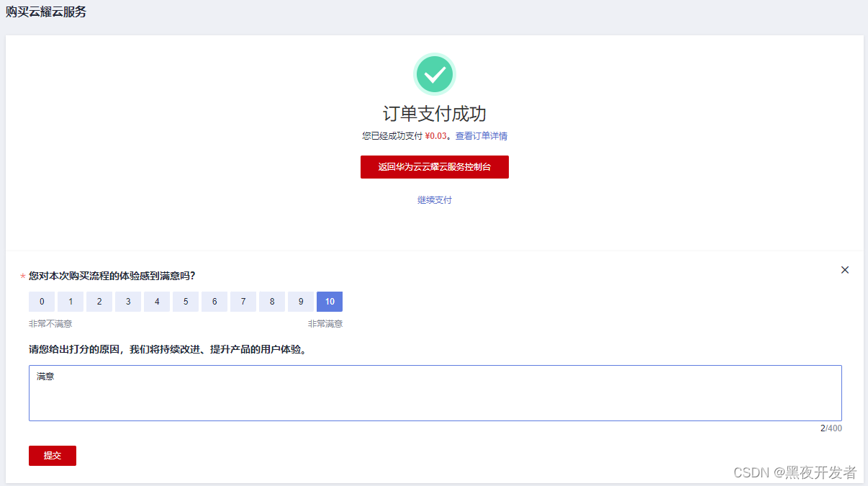Click the 订单支付成功 heading
This screenshot has width=868, height=486.
point(435,114)
